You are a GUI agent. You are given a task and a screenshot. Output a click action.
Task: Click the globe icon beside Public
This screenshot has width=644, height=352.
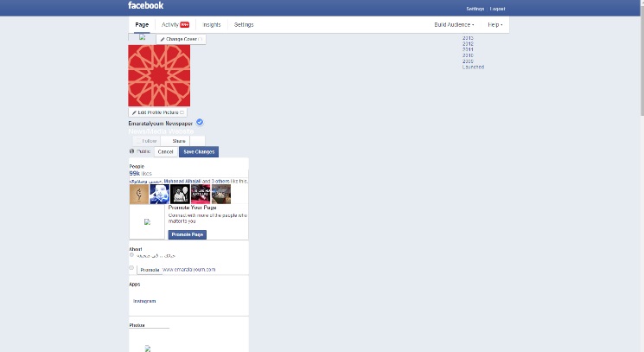[x=131, y=151]
